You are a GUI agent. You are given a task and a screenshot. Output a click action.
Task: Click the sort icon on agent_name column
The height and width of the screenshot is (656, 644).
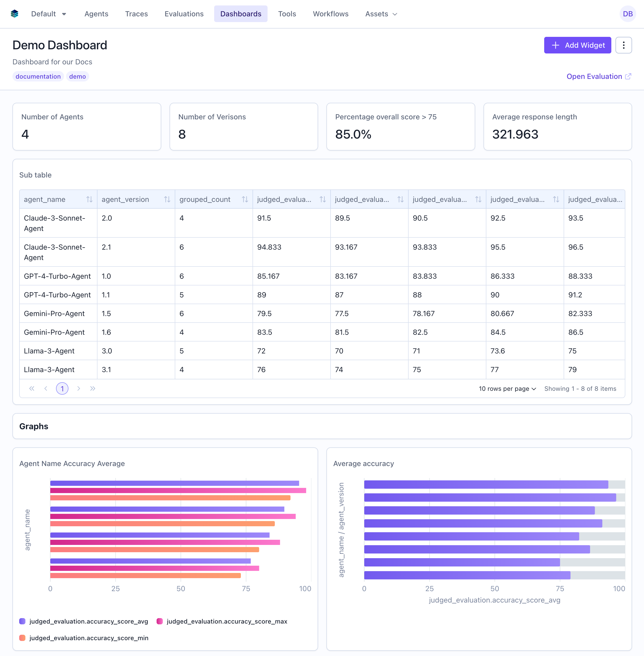(90, 199)
